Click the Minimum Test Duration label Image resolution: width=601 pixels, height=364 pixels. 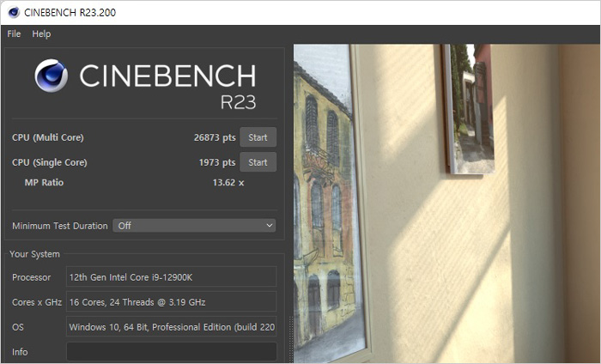click(60, 226)
